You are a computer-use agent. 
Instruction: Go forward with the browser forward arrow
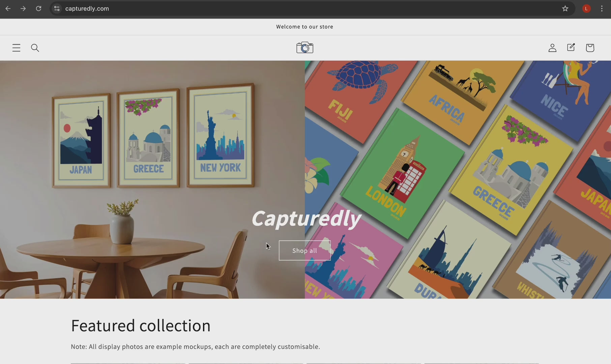tap(23, 8)
